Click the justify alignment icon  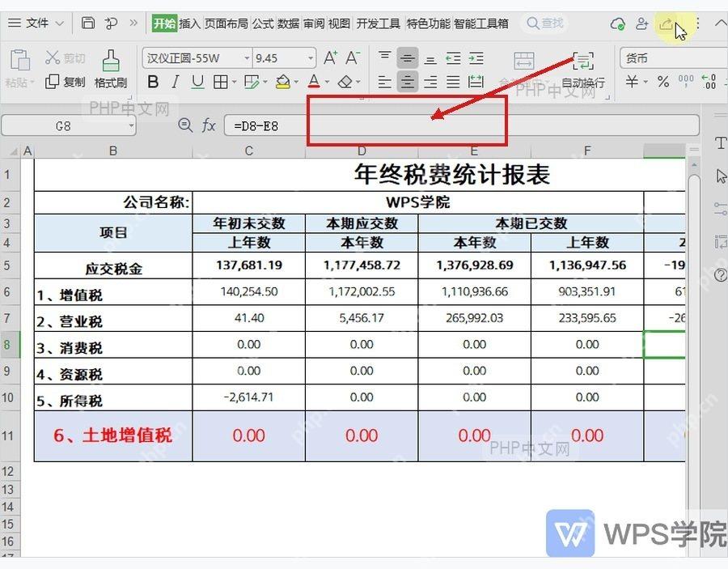[x=453, y=83]
